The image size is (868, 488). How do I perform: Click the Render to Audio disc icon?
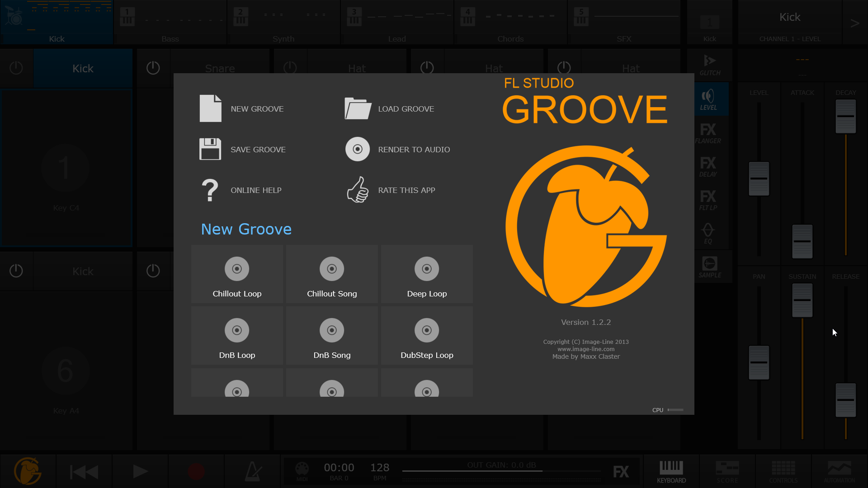[x=358, y=149]
